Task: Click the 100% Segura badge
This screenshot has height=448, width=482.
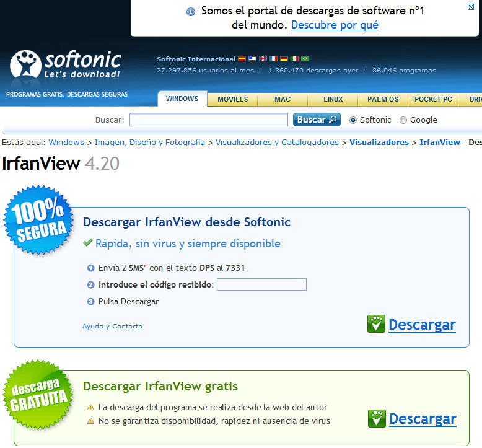Action: coord(38,220)
